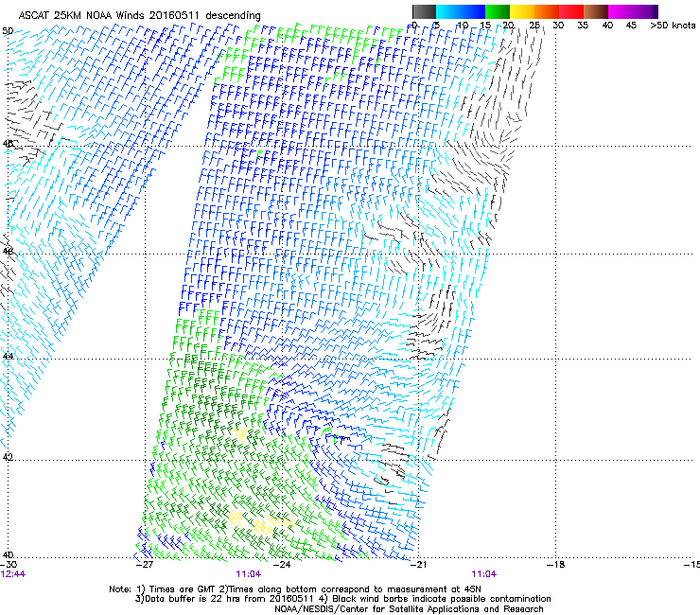Click the cyan 5-10 knots legend swatch

click(x=448, y=11)
